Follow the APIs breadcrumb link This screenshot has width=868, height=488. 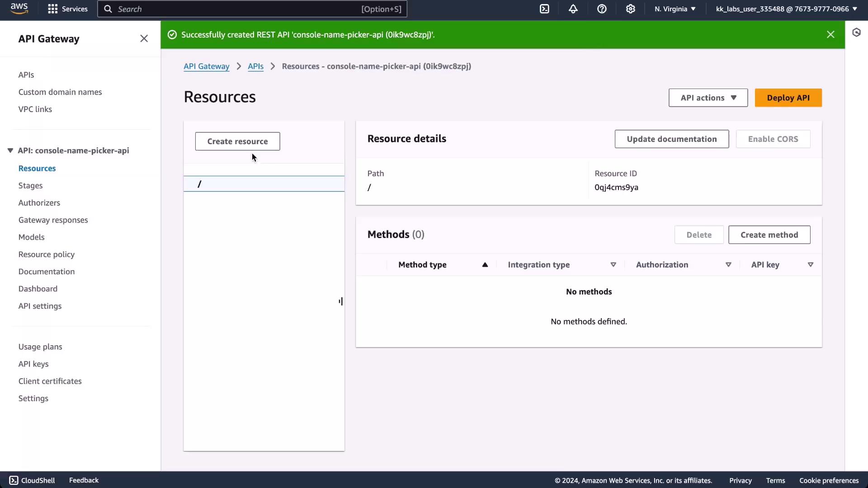[x=255, y=66]
